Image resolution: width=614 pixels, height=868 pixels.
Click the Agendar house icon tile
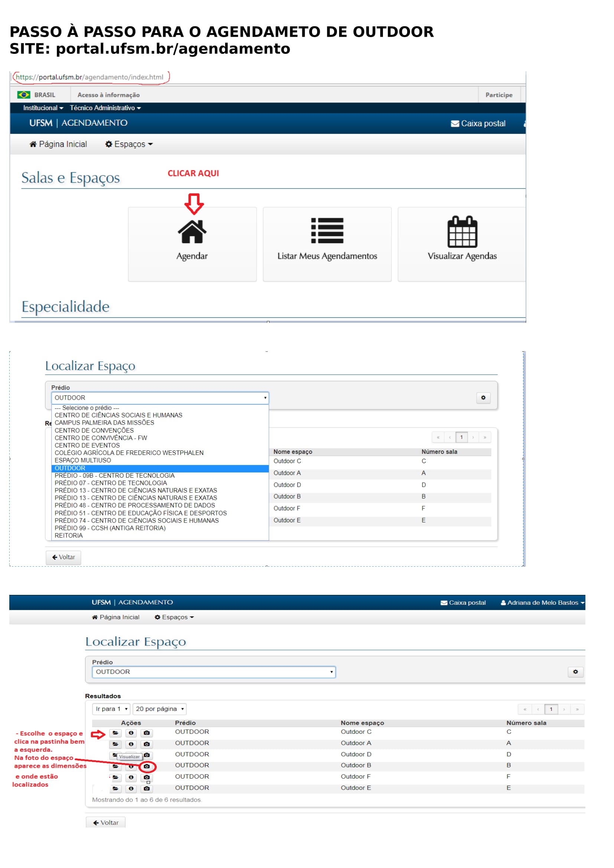[x=192, y=244]
